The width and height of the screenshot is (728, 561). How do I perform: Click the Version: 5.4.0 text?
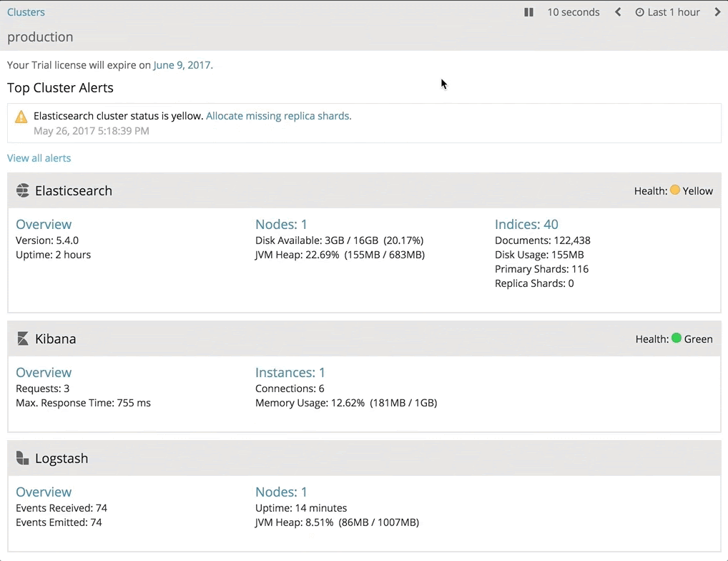[47, 240]
